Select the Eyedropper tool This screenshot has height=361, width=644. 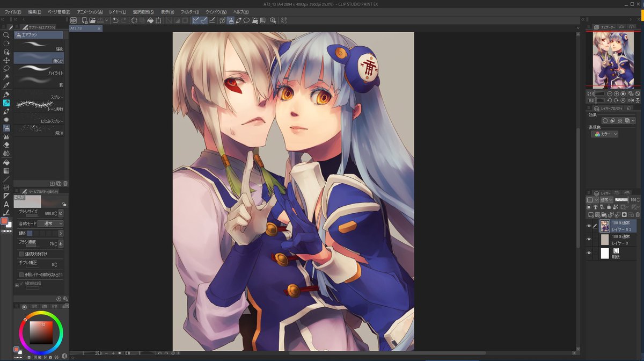click(6, 85)
